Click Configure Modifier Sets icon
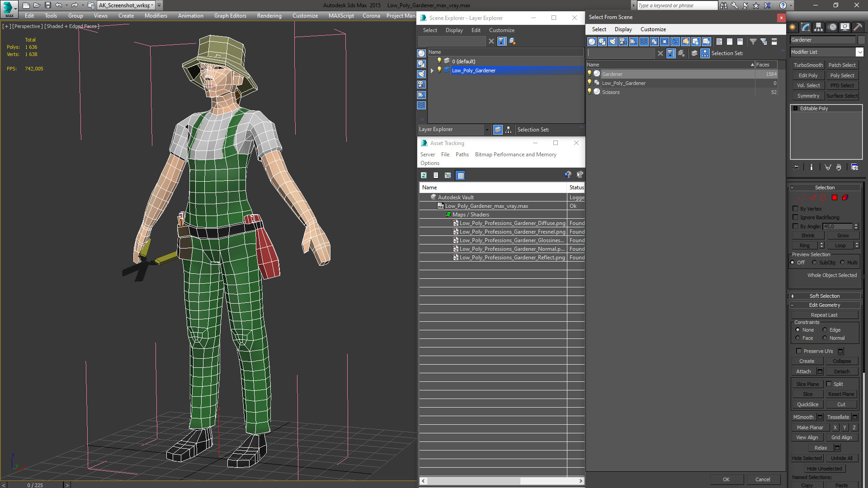This screenshot has height=488, width=868. pyautogui.click(x=854, y=167)
